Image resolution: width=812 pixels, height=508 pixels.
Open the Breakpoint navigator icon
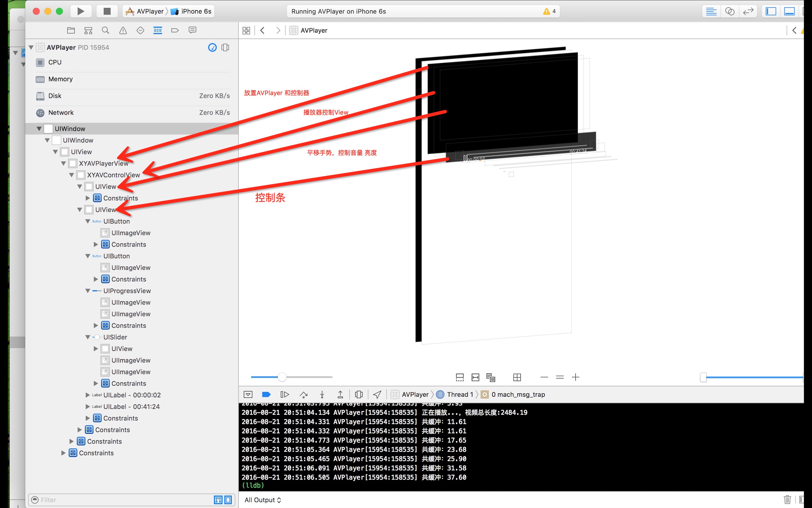(x=175, y=30)
